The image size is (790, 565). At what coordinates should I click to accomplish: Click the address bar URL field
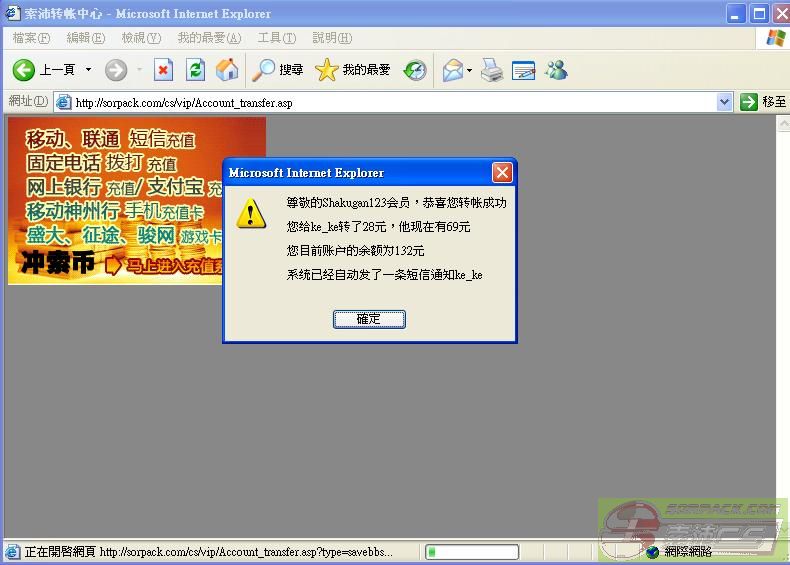[x=390, y=102]
